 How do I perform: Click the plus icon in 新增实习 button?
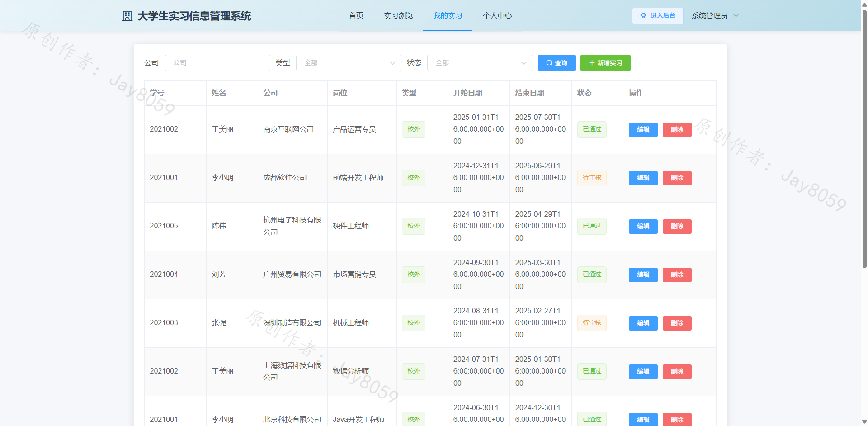pos(592,63)
